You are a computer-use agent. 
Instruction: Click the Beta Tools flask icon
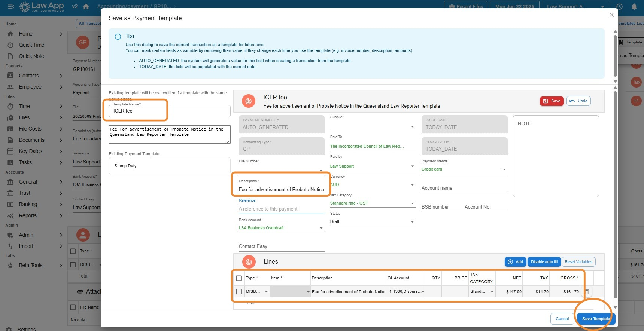[10, 265]
